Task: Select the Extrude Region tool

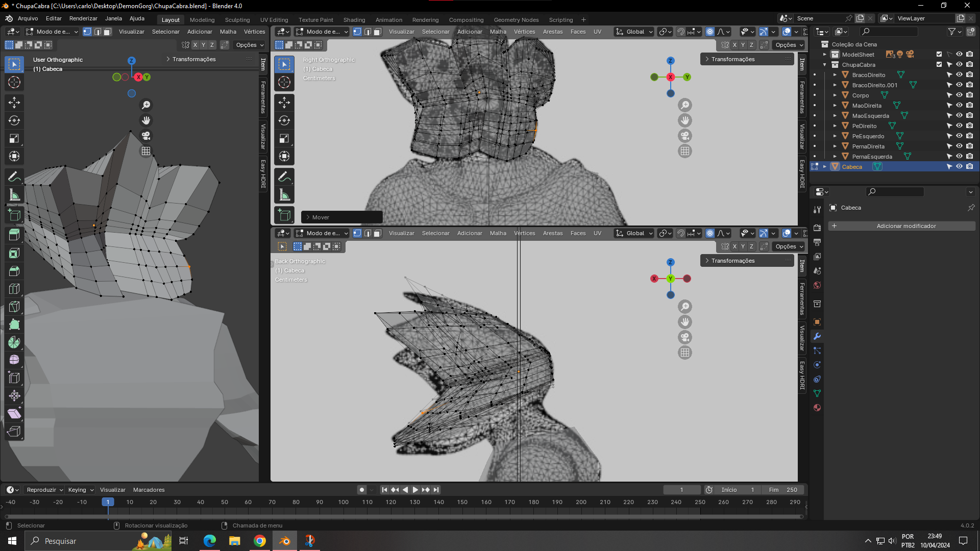Action: [x=14, y=235]
